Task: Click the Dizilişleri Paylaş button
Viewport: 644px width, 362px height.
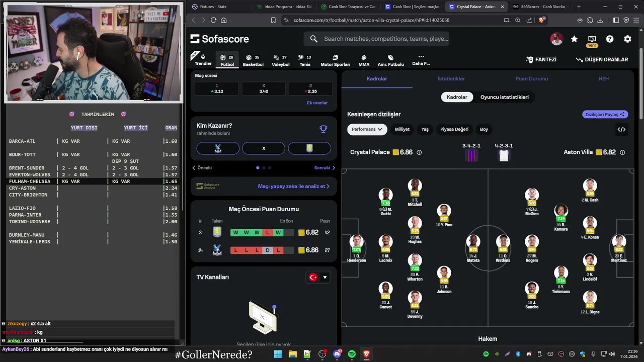Action: 605,115
